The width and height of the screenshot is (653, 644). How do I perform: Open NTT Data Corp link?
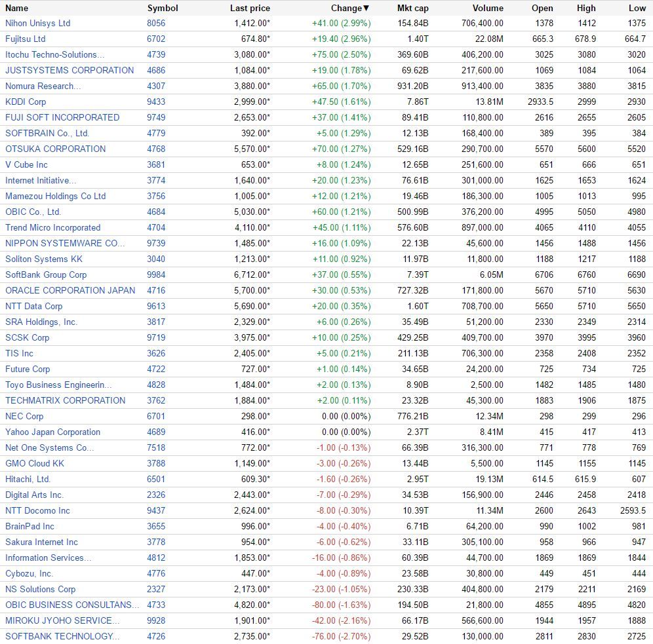coord(33,307)
